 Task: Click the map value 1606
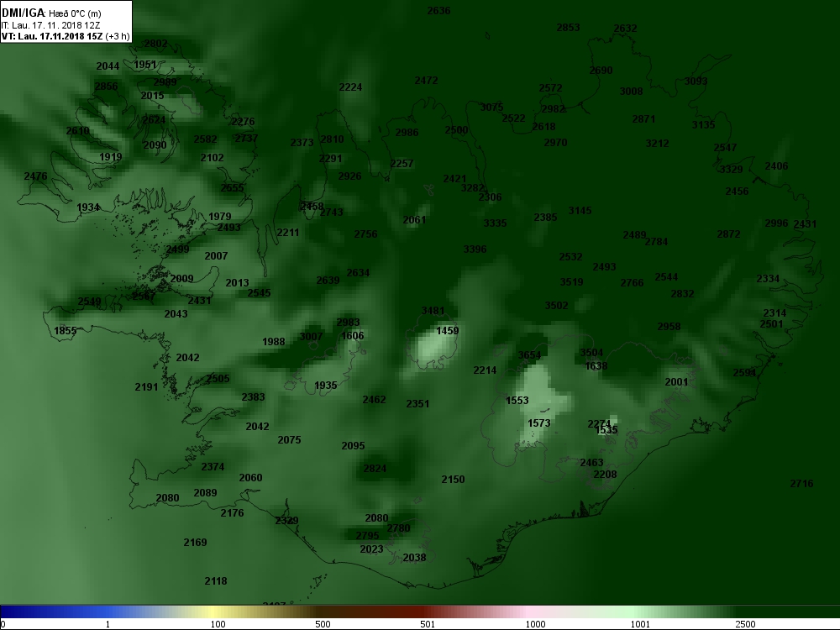353,336
